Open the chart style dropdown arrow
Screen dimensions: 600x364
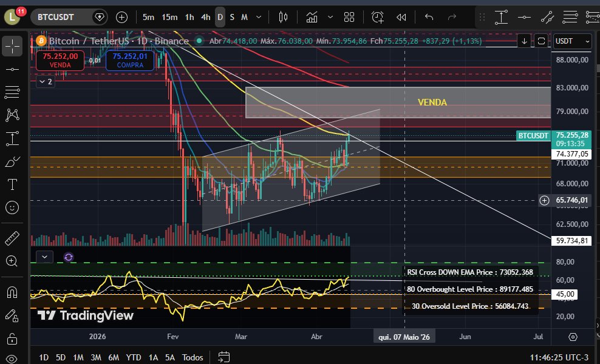pos(330,18)
